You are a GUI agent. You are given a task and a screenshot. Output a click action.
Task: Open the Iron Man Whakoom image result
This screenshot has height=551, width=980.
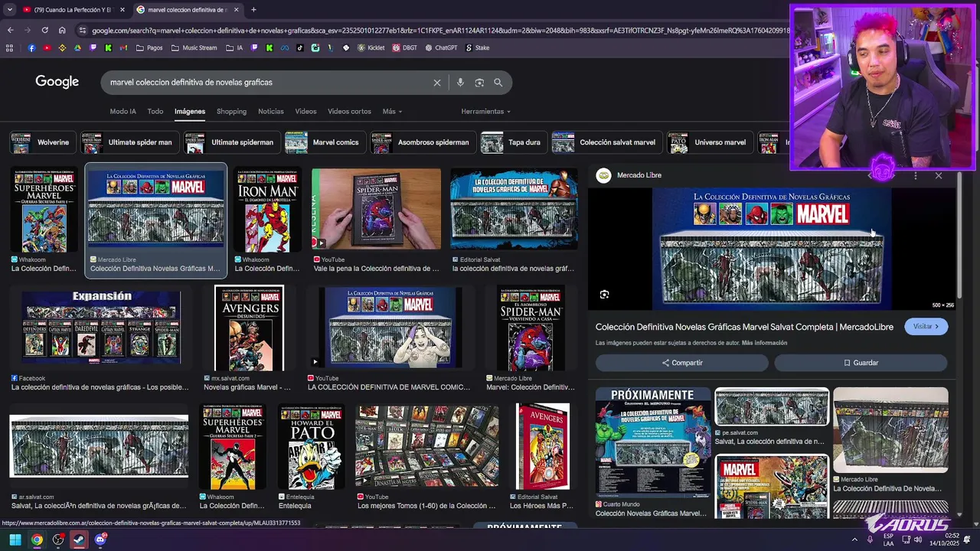[267, 211]
